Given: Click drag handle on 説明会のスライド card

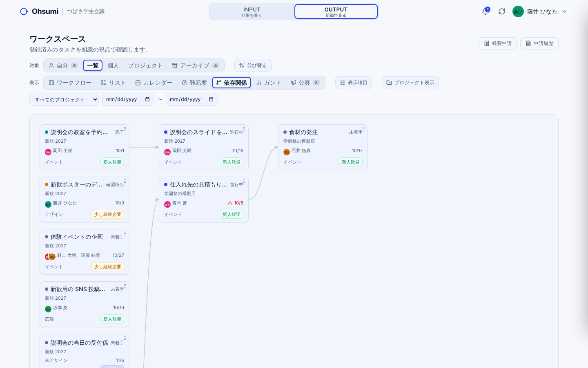Looking at the screenshot, I should pyautogui.click(x=244, y=129).
